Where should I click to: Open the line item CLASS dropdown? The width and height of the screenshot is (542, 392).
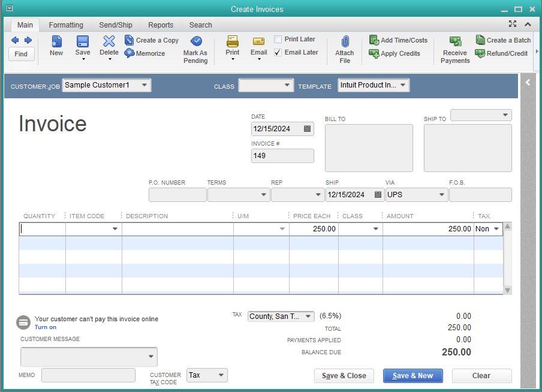click(x=376, y=229)
